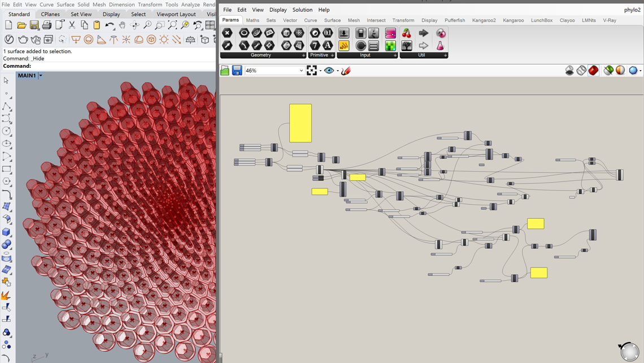The width and height of the screenshot is (644, 363).
Task: Click the blue preview mesh quality icon
Action: coord(633,71)
